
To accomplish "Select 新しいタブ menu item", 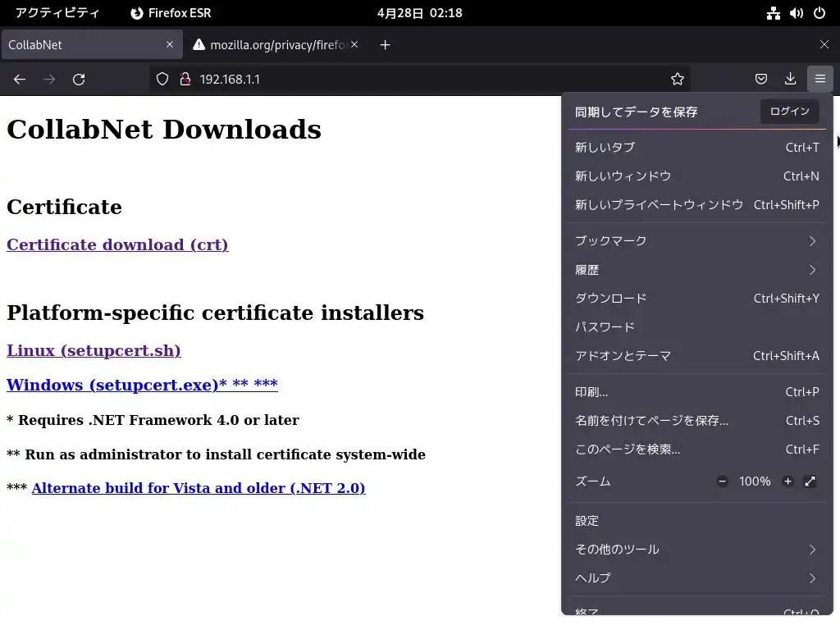I will pos(696,148).
